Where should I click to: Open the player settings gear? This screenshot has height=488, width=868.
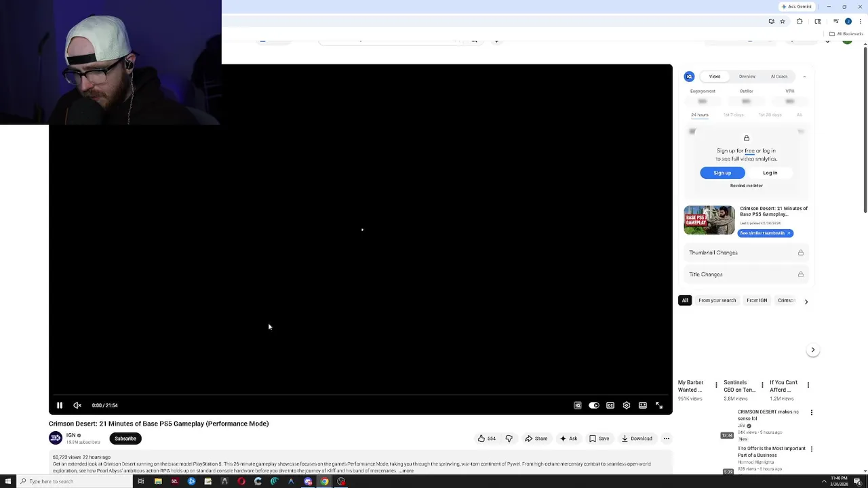pyautogui.click(x=627, y=405)
